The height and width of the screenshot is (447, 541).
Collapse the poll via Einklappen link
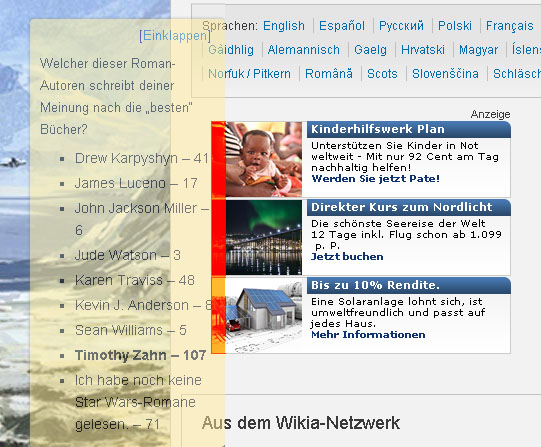point(175,36)
